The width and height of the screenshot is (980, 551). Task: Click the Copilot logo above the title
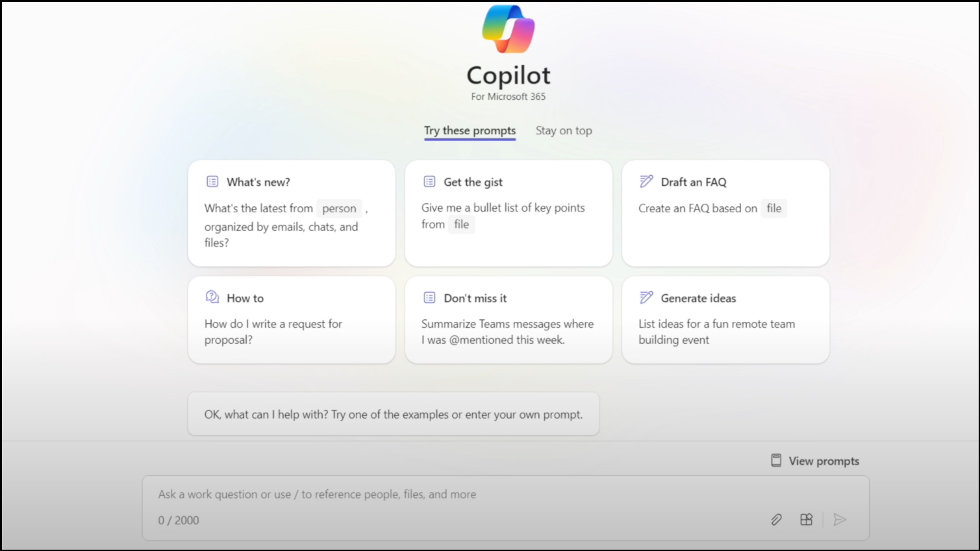click(x=507, y=29)
